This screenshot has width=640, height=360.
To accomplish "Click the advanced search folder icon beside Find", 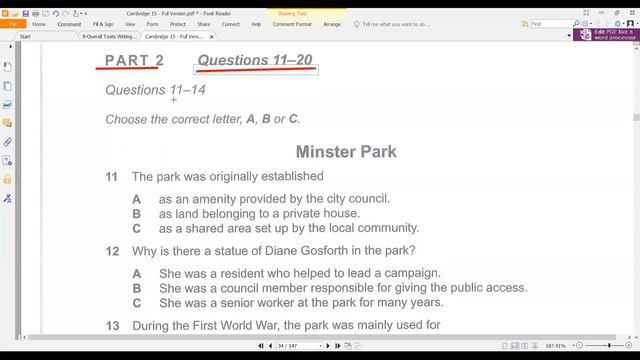I will pos(524,24).
